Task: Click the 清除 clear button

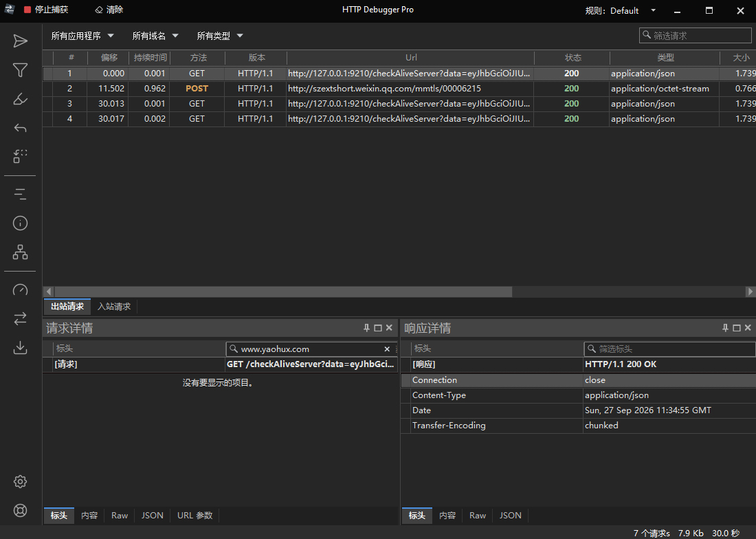Action: coord(109,10)
